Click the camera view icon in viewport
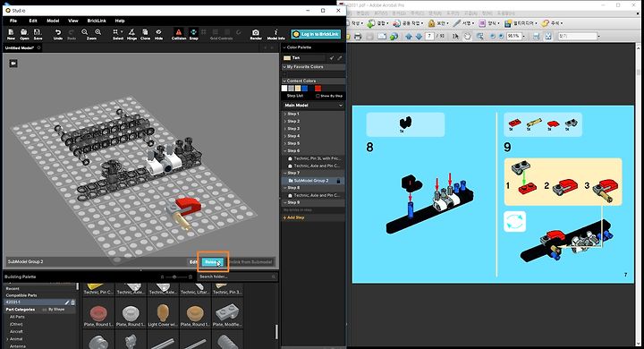 pyautogui.click(x=13, y=64)
